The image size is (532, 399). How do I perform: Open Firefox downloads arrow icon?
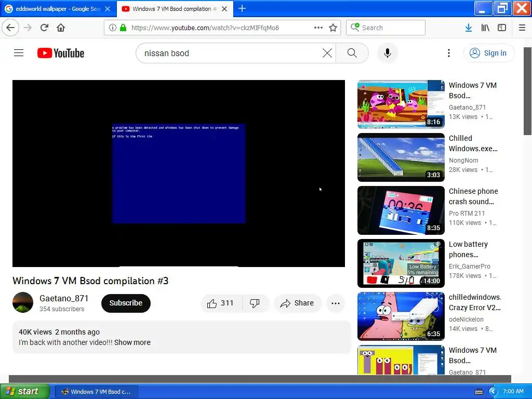pyautogui.click(x=468, y=28)
